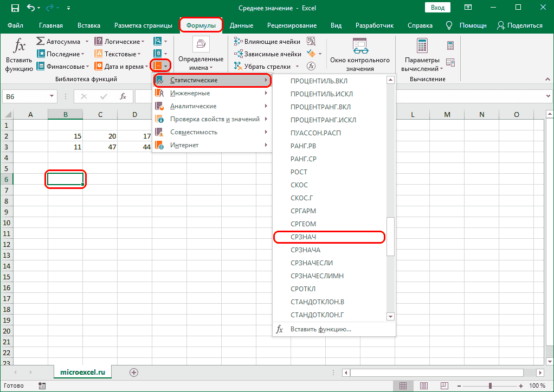Add a new sheet with plus icon

[x=134, y=372]
